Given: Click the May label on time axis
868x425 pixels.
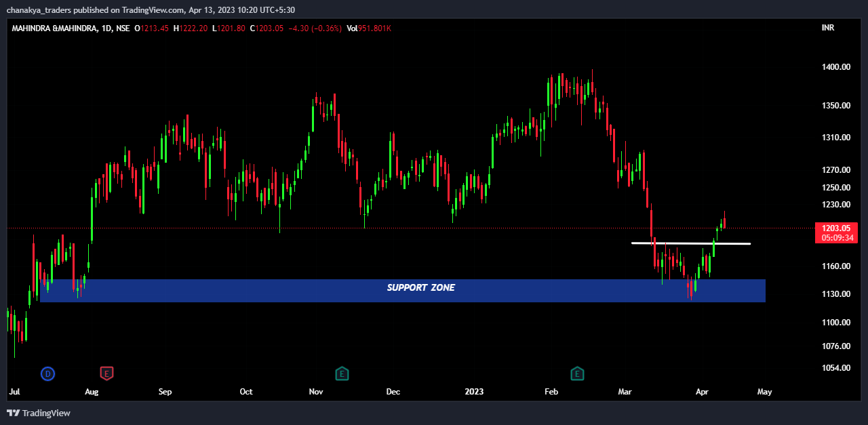Looking at the screenshot, I should point(764,392).
